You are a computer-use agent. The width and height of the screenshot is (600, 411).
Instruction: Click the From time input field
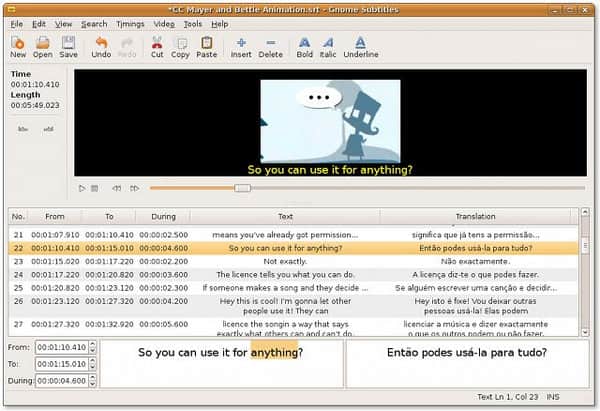point(62,347)
